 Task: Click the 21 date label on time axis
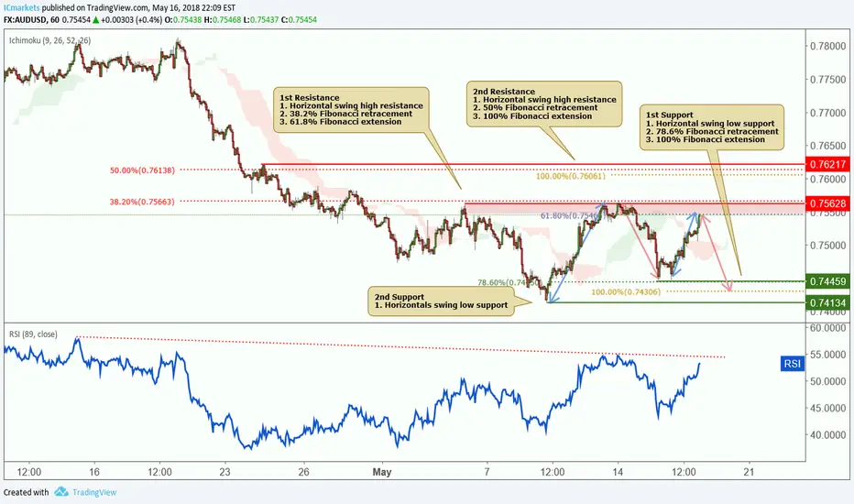click(x=749, y=472)
